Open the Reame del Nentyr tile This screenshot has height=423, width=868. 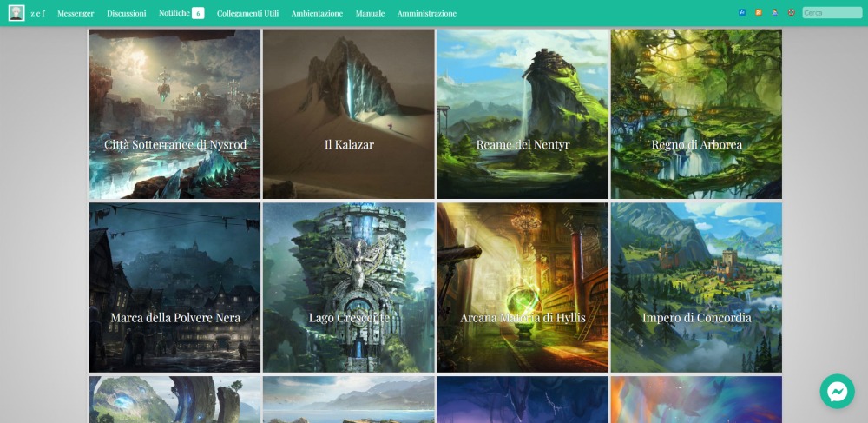pyautogui.click(x=523, y=114)
